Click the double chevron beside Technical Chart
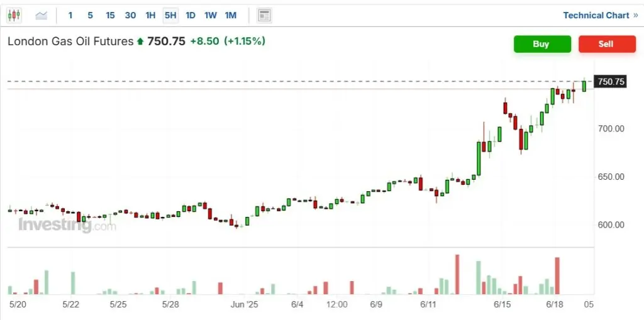Image resolution: width=644 pixels, height=320 pixels. [635, 16]
